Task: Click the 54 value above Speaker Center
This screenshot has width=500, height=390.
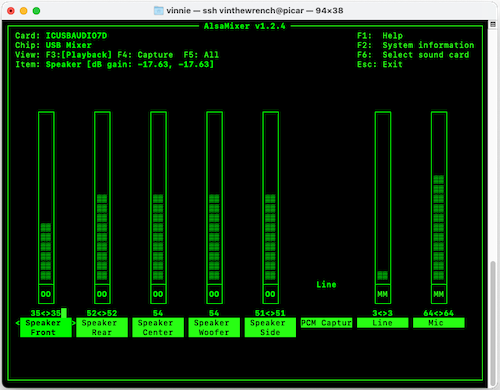Action: coord(158,313)
